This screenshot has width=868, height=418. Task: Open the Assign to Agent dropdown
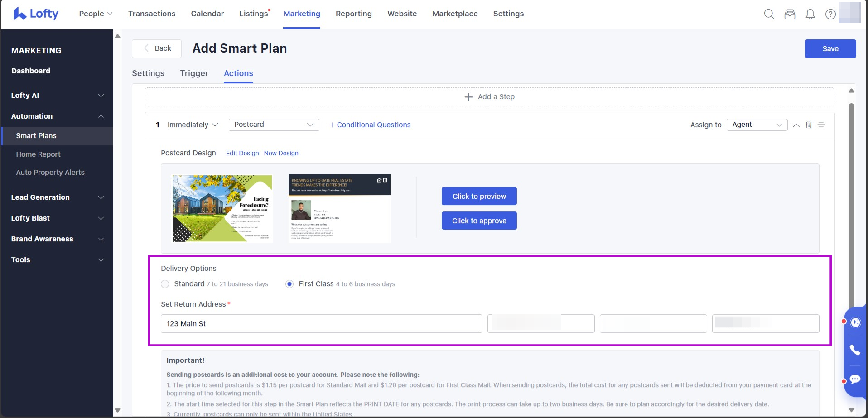(757, 125)
